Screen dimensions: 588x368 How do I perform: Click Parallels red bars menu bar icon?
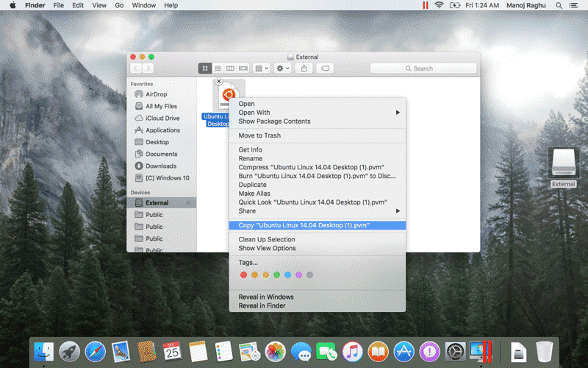pyautogui.click(x=426, y=5)
